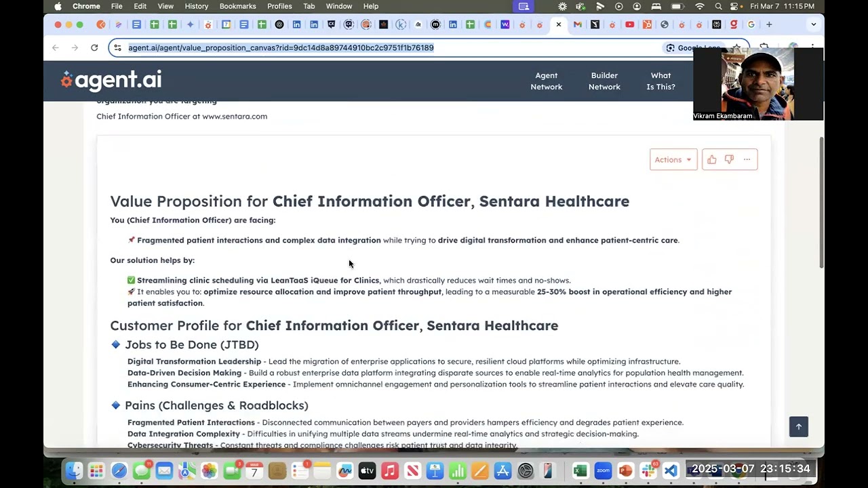
Task: Reload the current page
Action: 94,47
